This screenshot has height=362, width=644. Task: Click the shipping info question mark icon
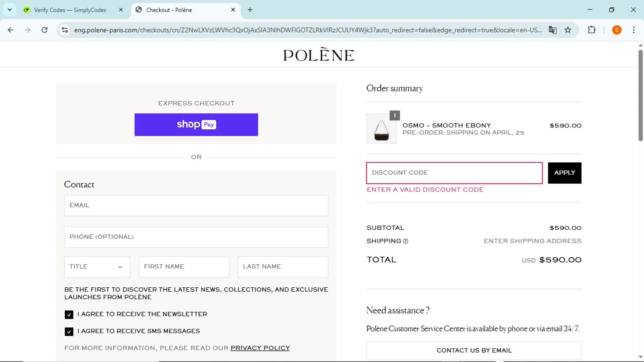406,241
